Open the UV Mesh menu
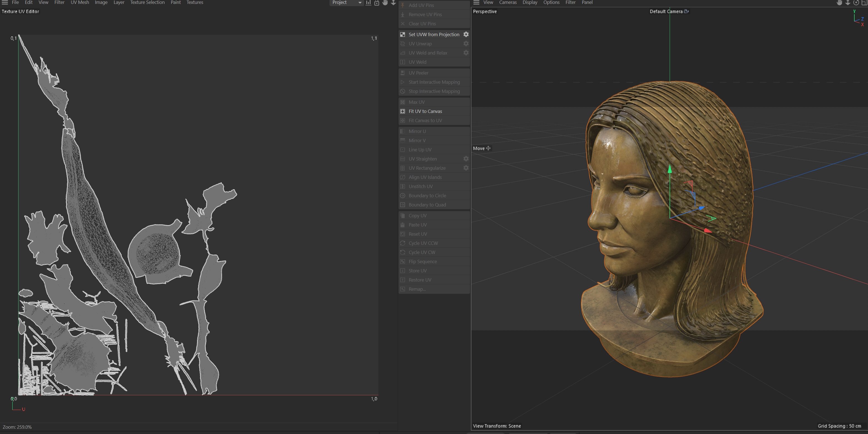 click(79, 2)
